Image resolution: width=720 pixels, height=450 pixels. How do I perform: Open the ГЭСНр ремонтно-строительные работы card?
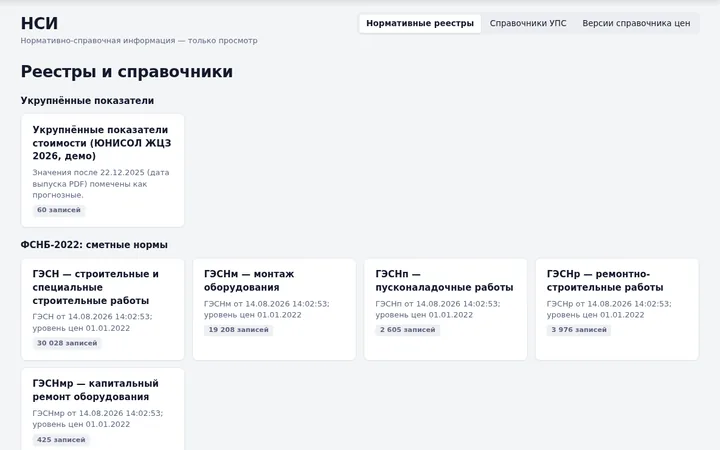[617, 309]
